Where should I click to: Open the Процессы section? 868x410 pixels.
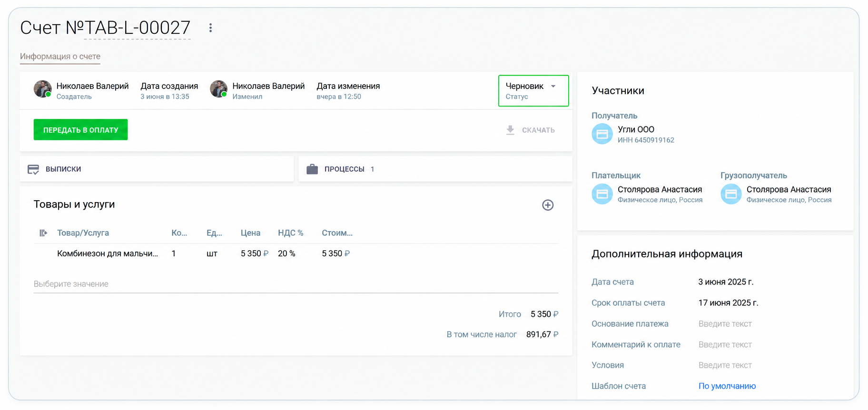coord(435,169)
